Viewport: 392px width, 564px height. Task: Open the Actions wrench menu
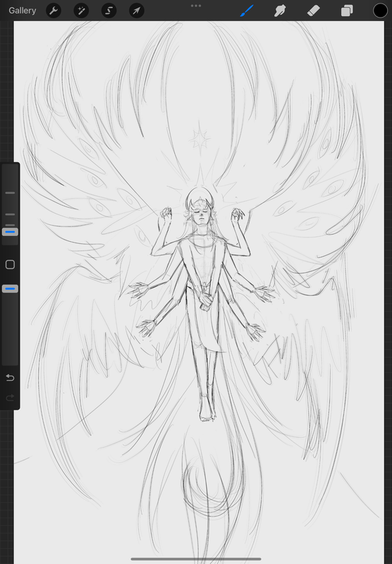click(x=54, y=11)
